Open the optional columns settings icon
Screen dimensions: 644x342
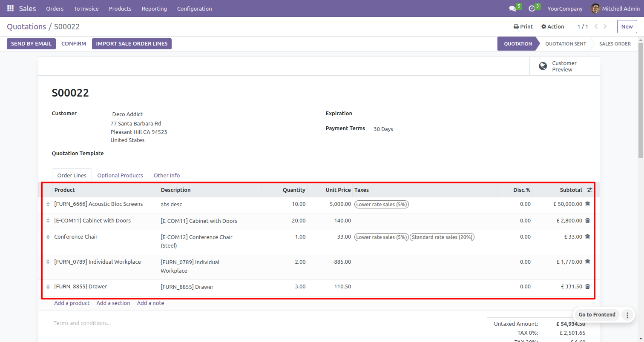coord(589,190)
